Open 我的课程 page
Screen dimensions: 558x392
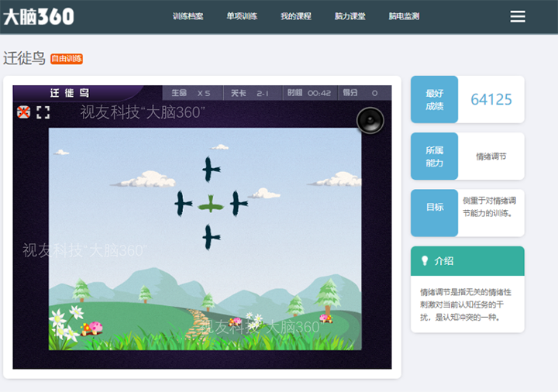point(296,16)
